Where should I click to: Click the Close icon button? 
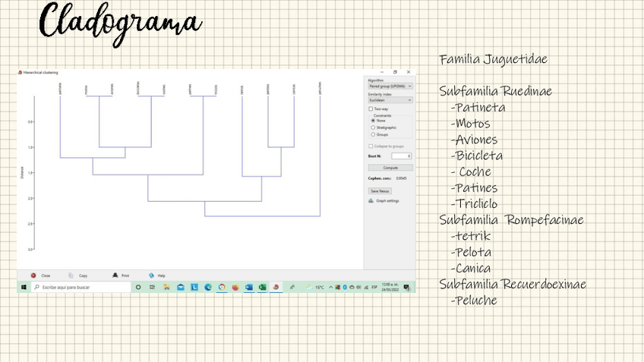point(33,275)
